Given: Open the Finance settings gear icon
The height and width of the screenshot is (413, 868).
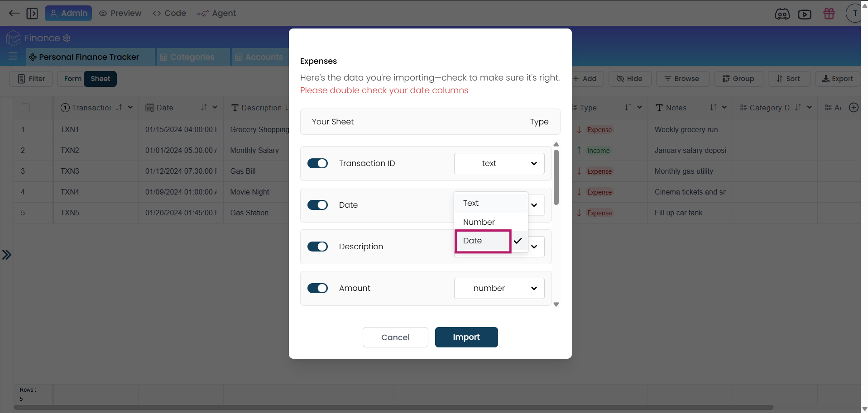Looking at the screenshot, I should coord(67,38).
